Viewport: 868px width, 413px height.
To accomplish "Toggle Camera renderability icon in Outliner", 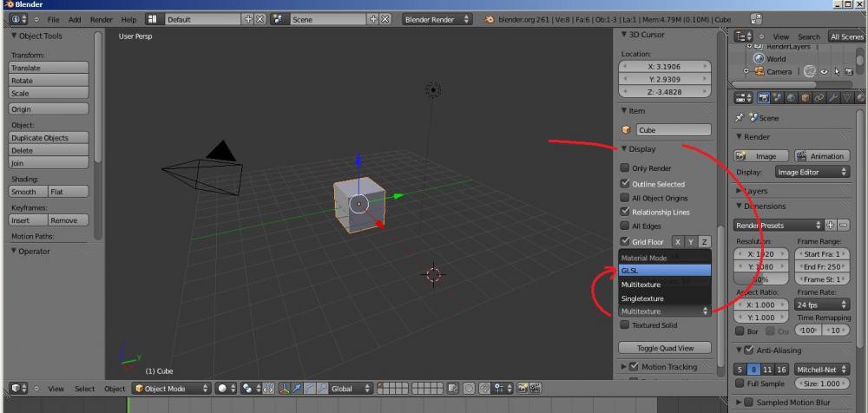I will (849, 71).
